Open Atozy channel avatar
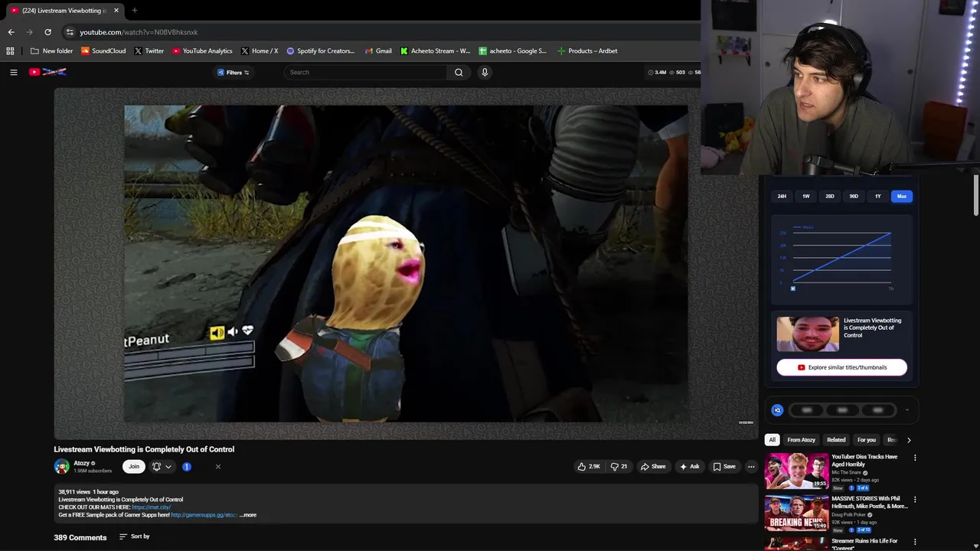Screen dimensions: 980x551 click(x=61, y=466)
